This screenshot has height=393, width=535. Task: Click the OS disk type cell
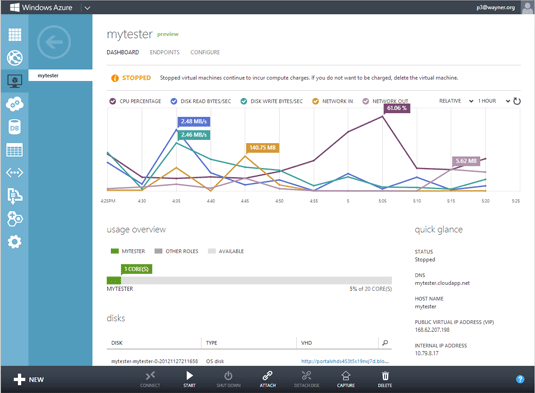pyautogui.click(x=215, y=361)
